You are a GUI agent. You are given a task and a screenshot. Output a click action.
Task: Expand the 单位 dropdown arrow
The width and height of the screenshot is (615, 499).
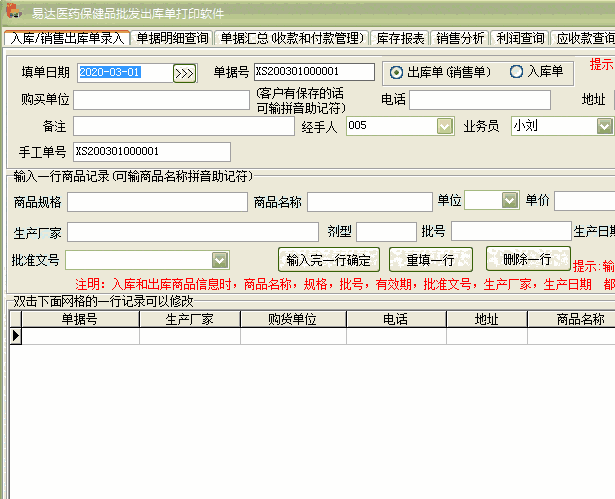click(x=509, y=200)
